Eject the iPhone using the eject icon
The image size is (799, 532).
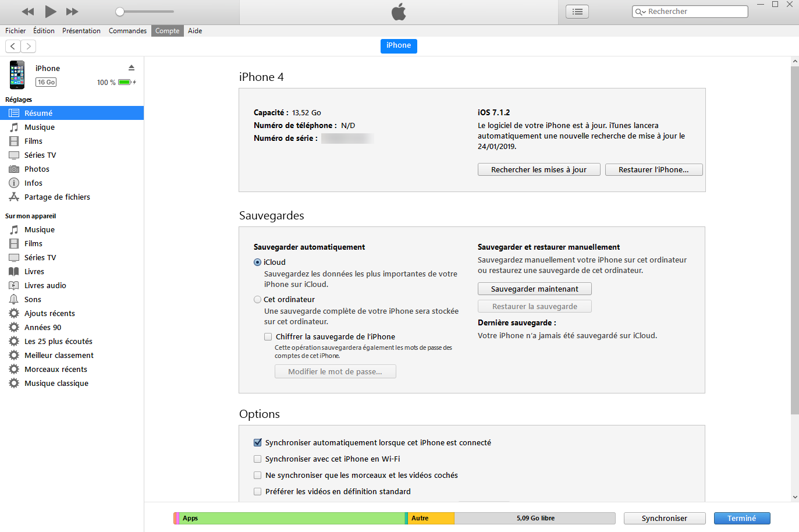coord(132,68)
